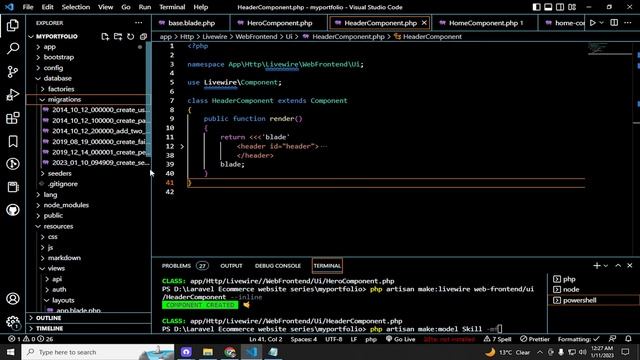Open the Extensions view
The width and height of the screenshot is (640, 360).
pyautogui.click(x=13, y=118)
